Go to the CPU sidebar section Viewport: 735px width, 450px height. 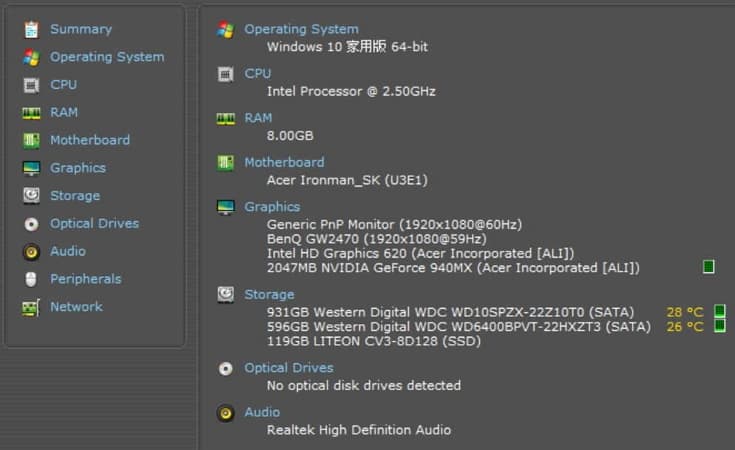pyautogui.click(x=63, y=85)
